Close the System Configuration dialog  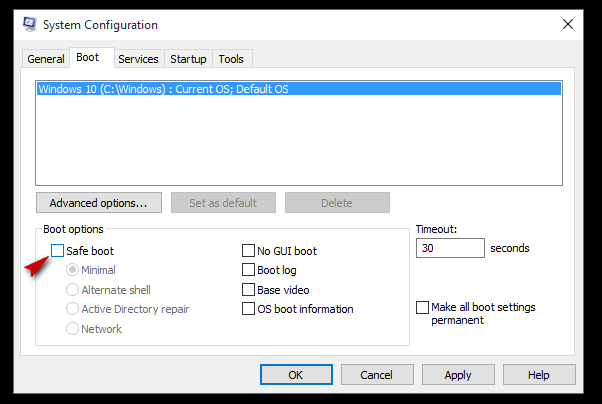click(568, 24)
